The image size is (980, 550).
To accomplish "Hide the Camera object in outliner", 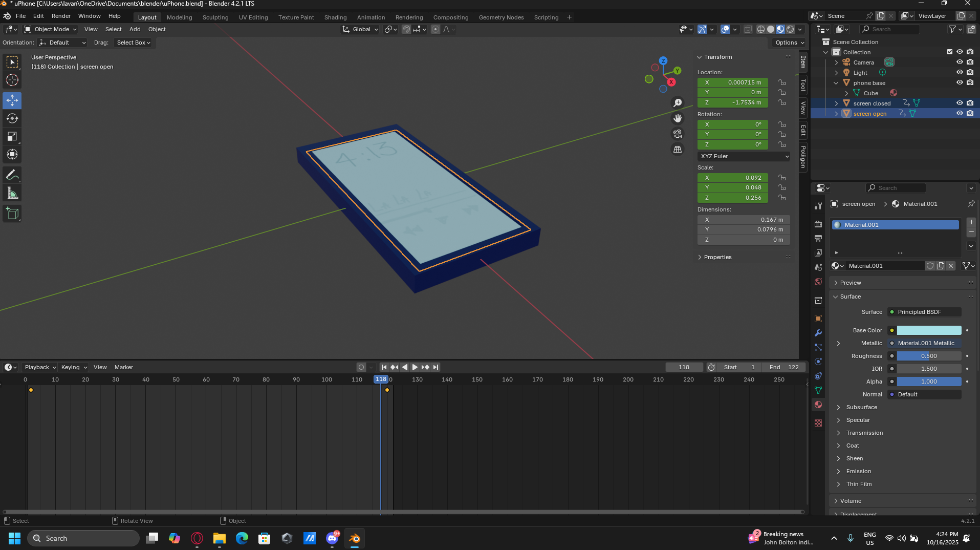I will (x=960, y=62).
